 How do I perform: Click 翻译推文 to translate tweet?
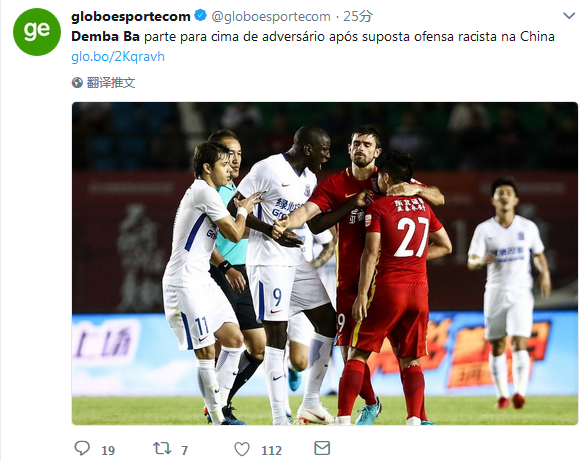pyautogui.click(x=111, y=83)
